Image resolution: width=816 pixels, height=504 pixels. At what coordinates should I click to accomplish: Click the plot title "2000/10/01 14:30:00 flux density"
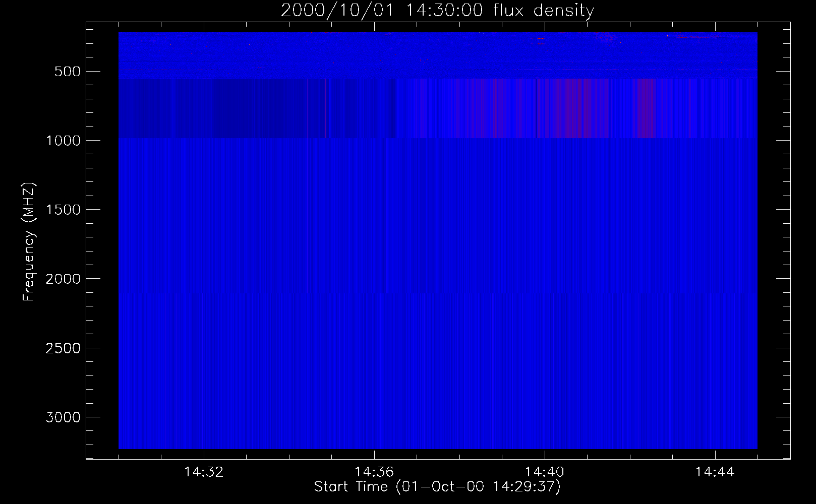[437, 10]
